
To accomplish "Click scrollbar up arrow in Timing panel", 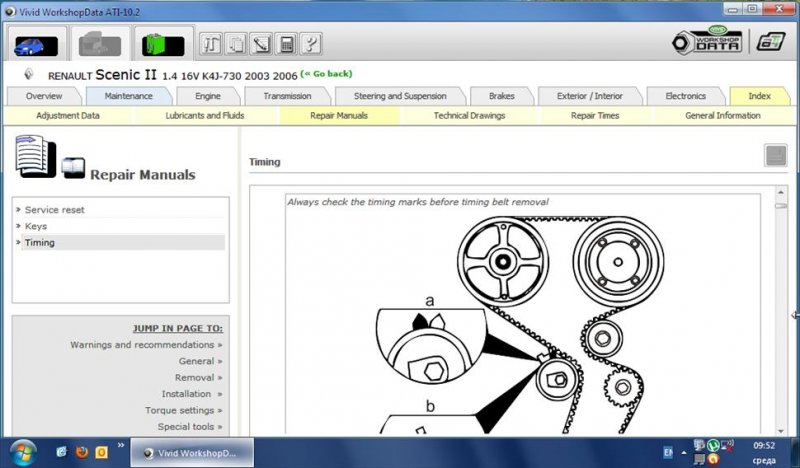I will (x=781, y=192).
